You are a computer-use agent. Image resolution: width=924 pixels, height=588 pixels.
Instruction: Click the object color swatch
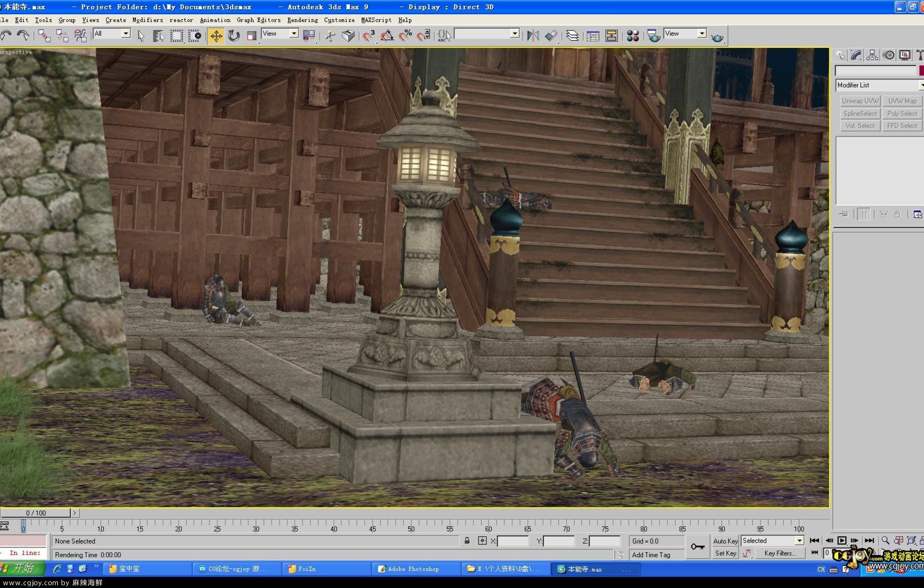tap(921, 70)
